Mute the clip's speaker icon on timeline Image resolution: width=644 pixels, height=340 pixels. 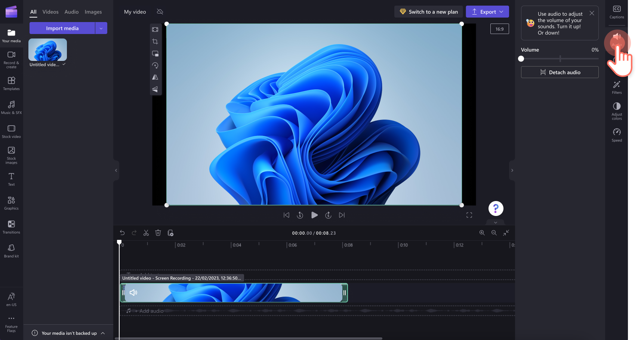(133, 293)
